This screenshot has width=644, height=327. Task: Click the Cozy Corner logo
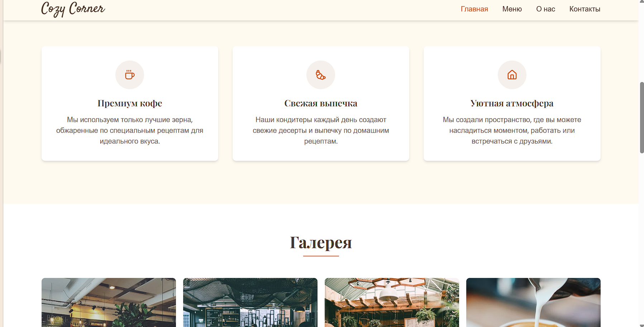73,9
